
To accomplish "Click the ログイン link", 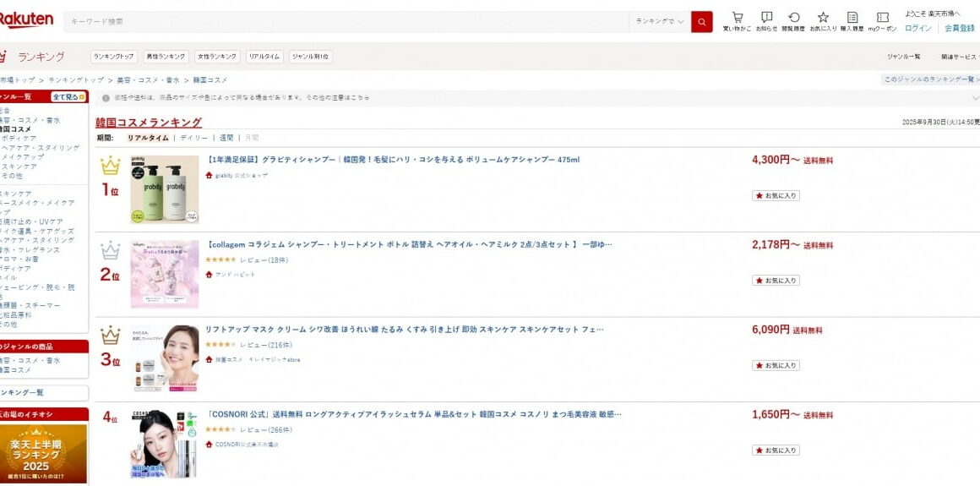I will pos(918,28).
